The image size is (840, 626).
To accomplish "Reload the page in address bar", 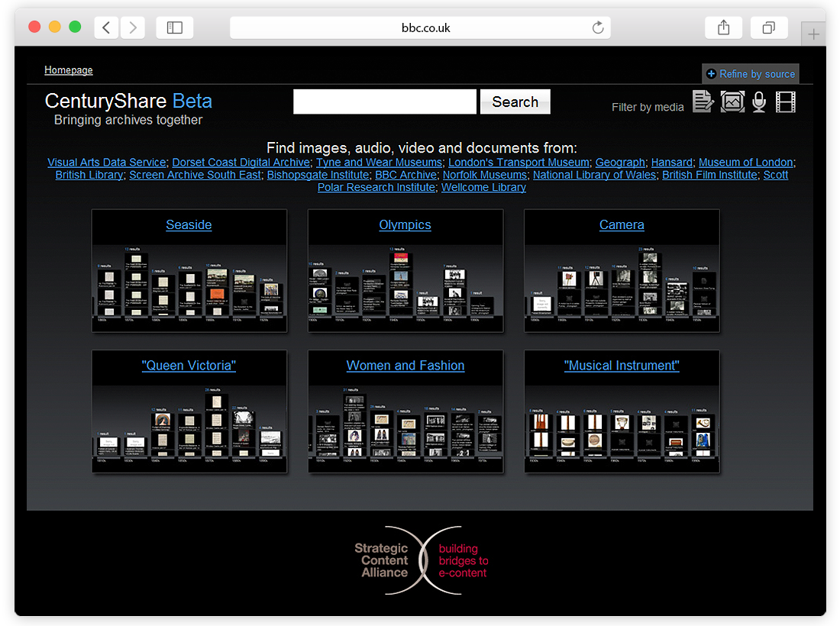I will tap(598, 27).
